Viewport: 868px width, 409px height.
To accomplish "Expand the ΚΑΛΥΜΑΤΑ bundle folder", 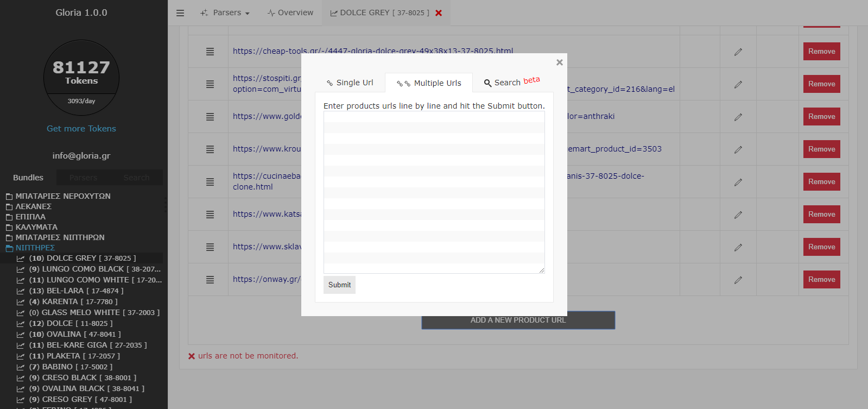I will tap(36, 227).
